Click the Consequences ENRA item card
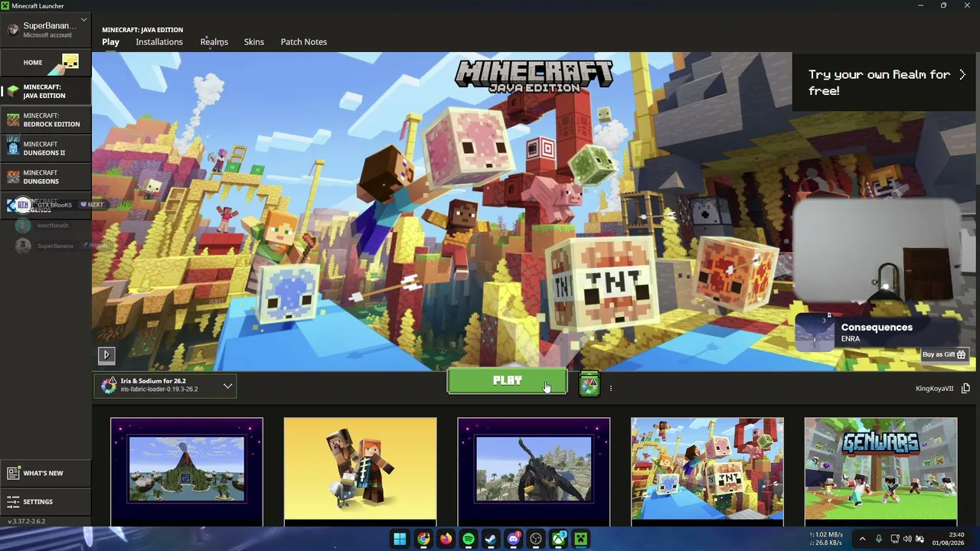Image resolution: width=980 pixels, height=551 pixels. point(877,333)
